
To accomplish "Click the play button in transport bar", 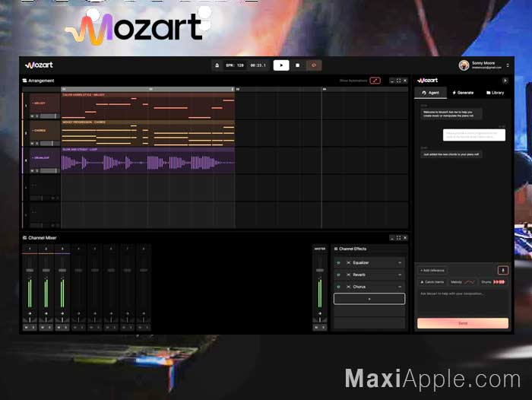I will click(281, 65).
